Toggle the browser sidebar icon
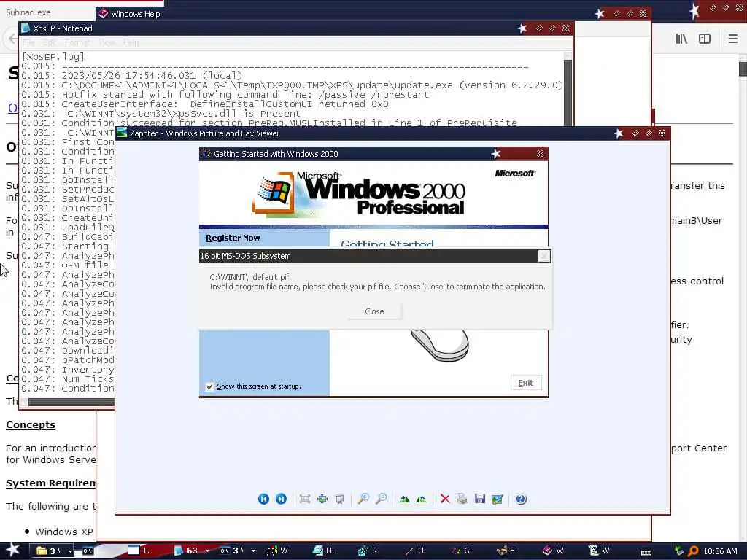The height and width of the screenshot is (560, 747). click(x=705, y=39)
